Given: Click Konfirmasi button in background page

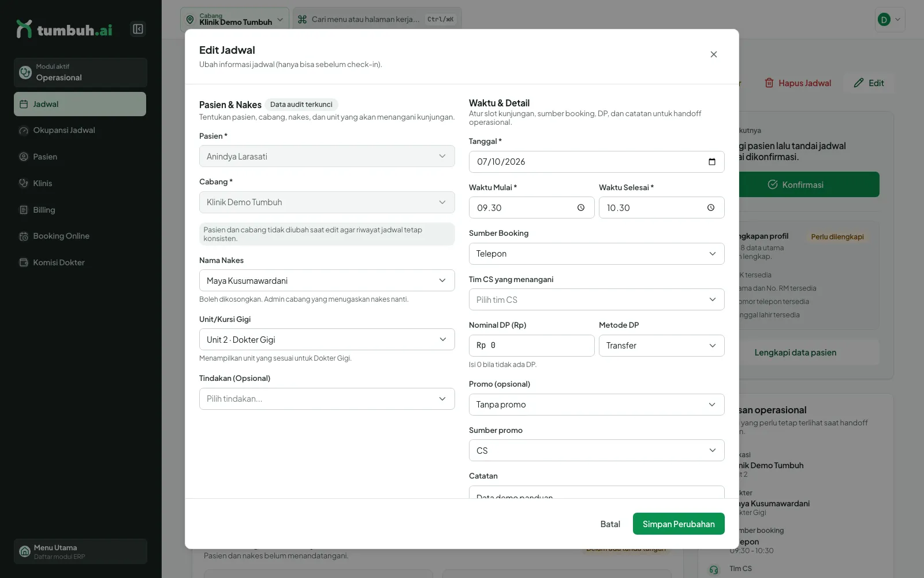Looking at the screenshot, I should click(808, 185).
